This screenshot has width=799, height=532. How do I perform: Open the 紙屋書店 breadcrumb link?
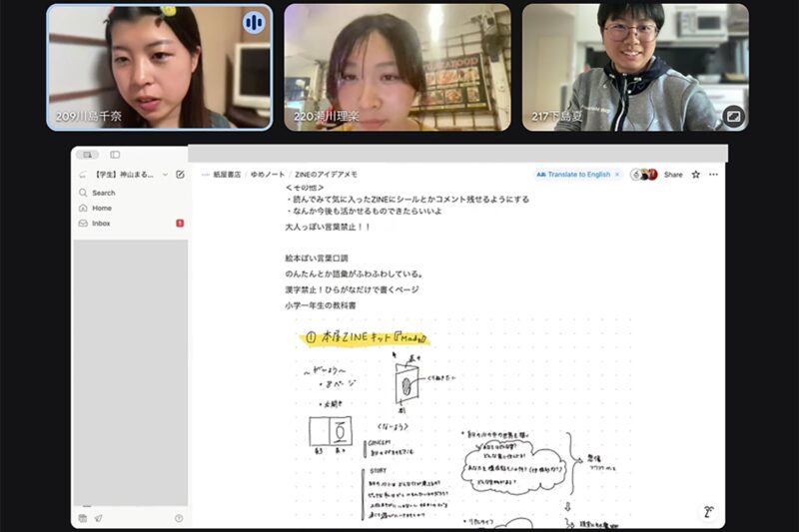click(227, 174)
